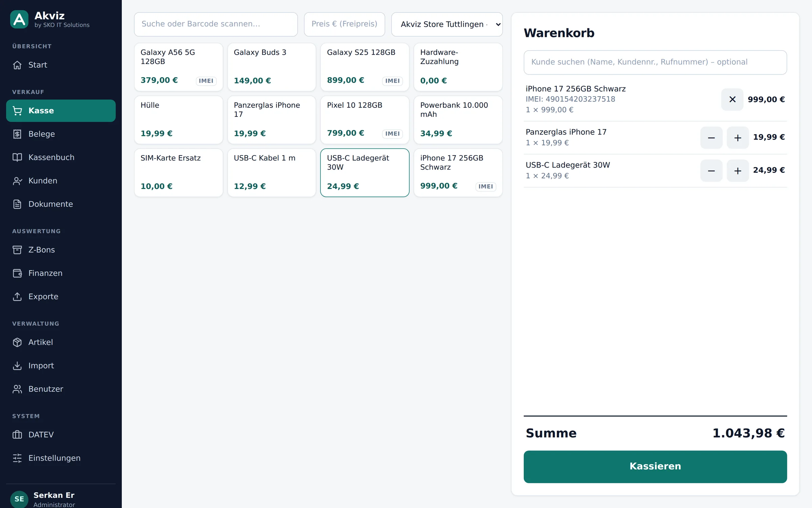This screenshot has width=812, height=508.
Task: Click the SE user avatar
Action: [19, 499]
